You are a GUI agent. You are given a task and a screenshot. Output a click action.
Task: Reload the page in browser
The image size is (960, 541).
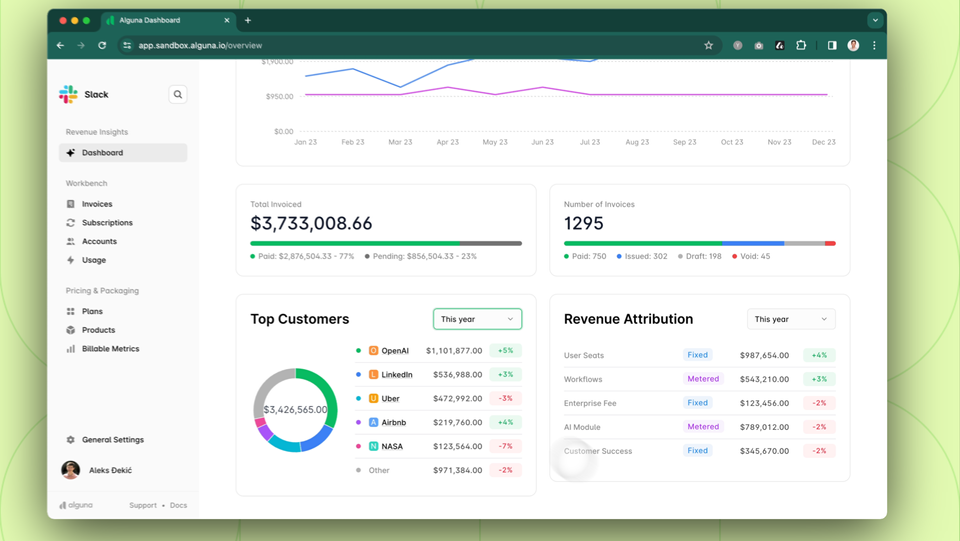click(x=102, y=45)
